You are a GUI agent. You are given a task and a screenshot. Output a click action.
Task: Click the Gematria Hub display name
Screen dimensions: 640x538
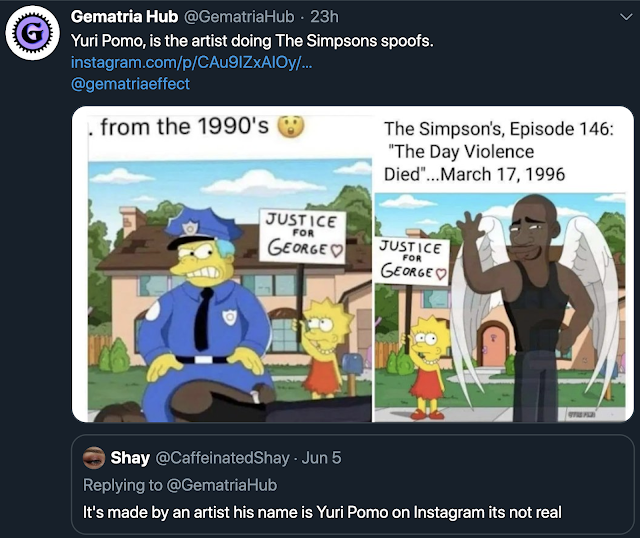[x=124, y=17]
